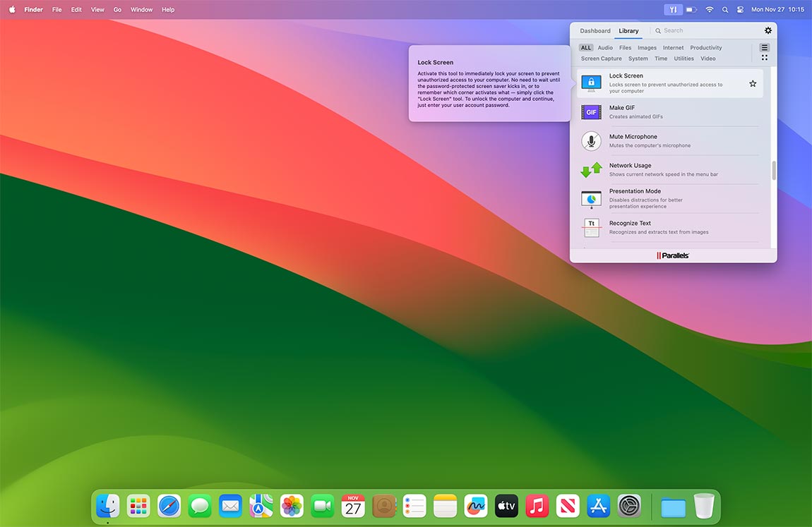This screenshot has height=527, width=812.
Task: Open Freeform from the Dock
Action: tap(476, 506)
